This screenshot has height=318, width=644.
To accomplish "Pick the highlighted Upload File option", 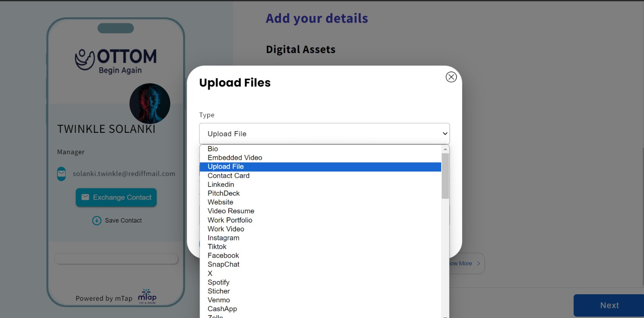I will 320,167.
